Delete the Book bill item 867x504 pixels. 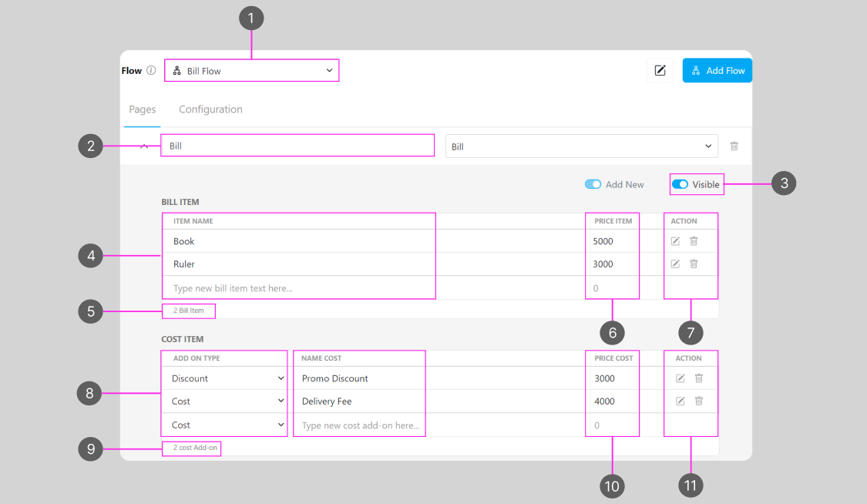694,241
